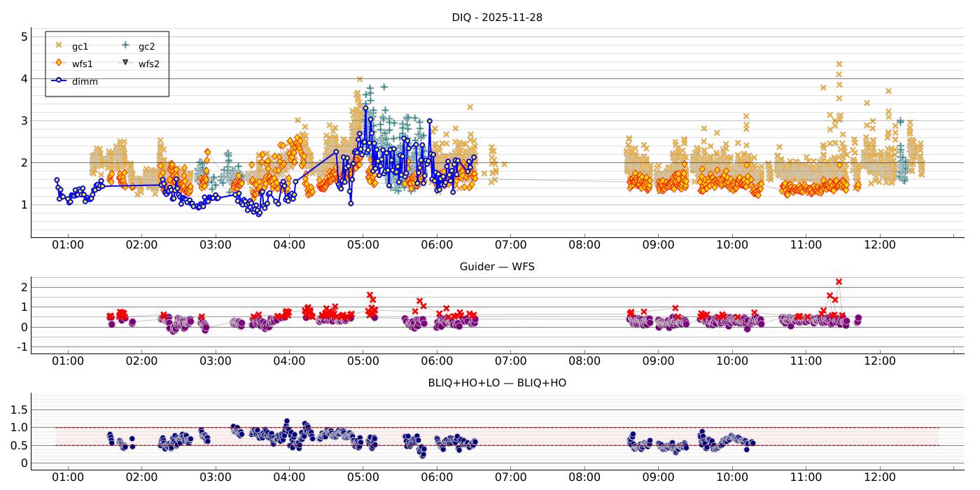Click the gc1 legend cross marker
The width and height of the screenshot is (980, 490).
point(59,45)
